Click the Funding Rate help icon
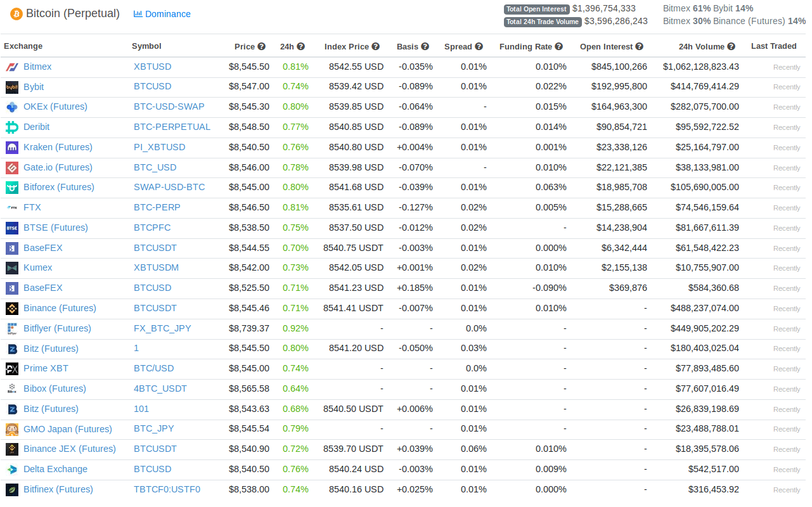The image size is (812, 507). [558, 46]
